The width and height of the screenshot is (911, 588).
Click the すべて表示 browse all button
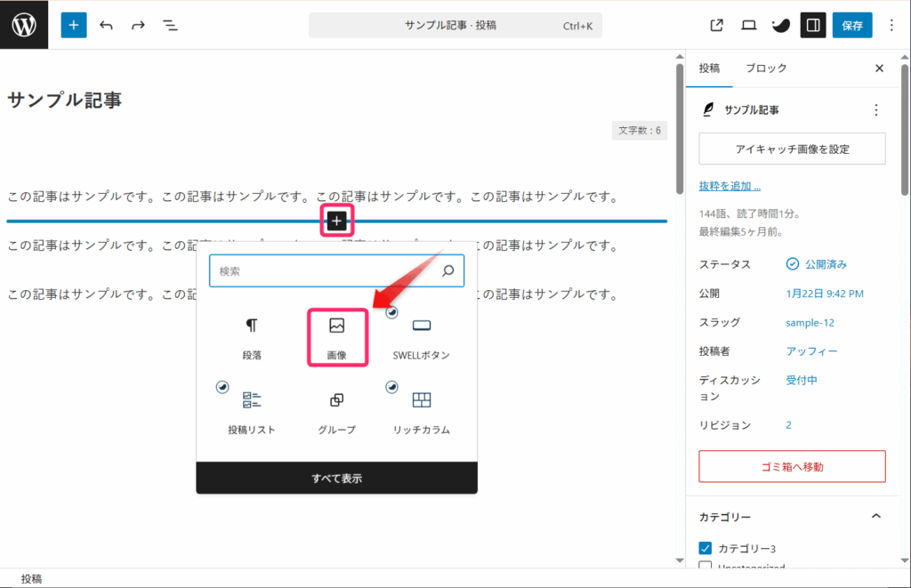tap(336, 479)
